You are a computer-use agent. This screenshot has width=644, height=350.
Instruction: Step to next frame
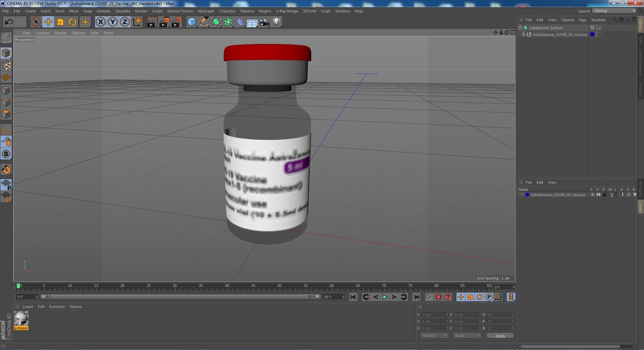(x=394, y=297)
